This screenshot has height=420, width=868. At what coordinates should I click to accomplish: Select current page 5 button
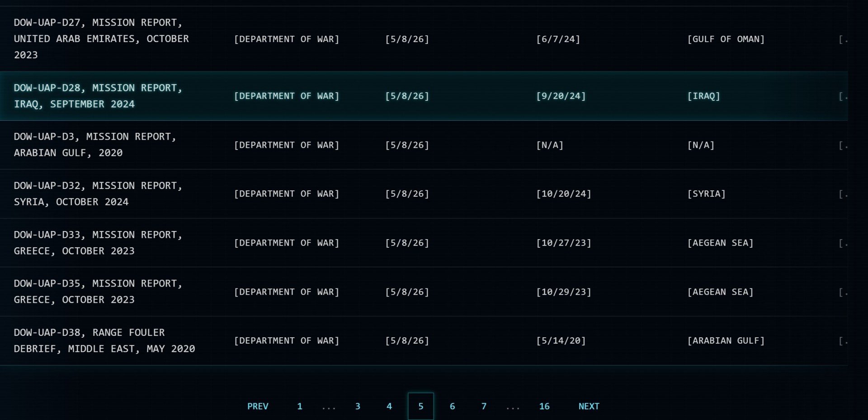421,406
